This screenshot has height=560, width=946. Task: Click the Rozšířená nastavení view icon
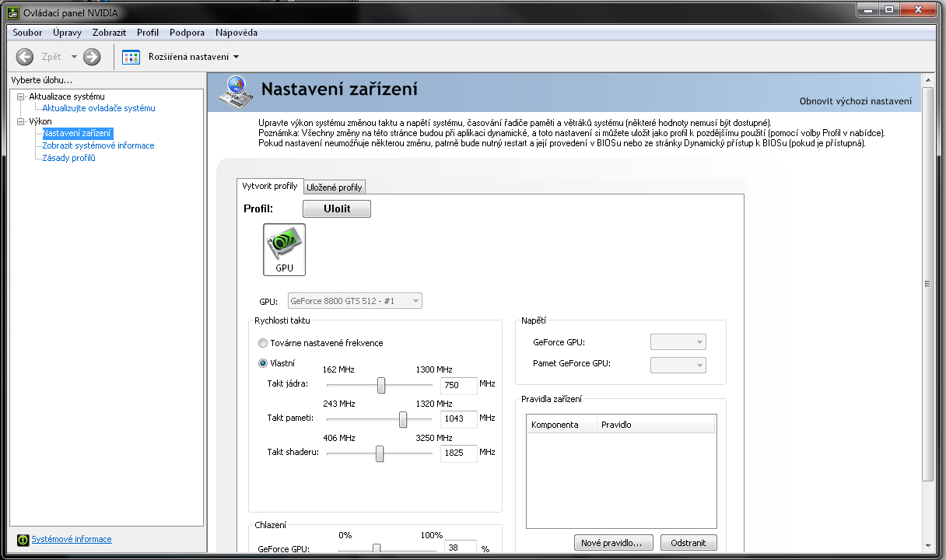[131, 57]
